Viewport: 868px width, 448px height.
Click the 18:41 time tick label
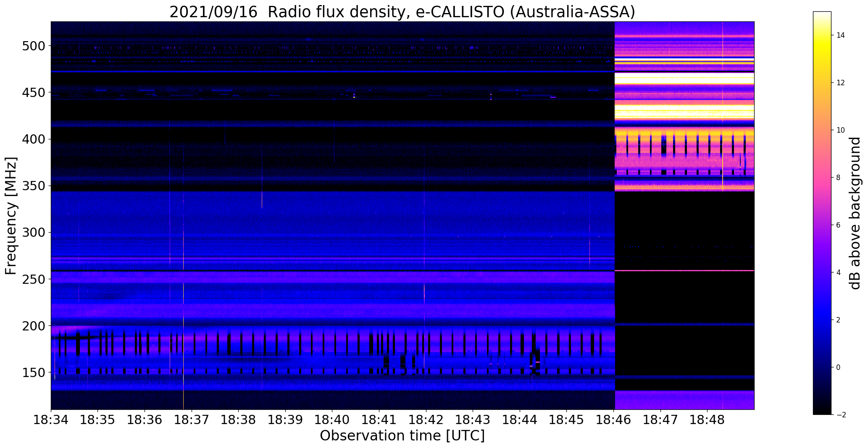pyautogui.click(x=379, y=419)
